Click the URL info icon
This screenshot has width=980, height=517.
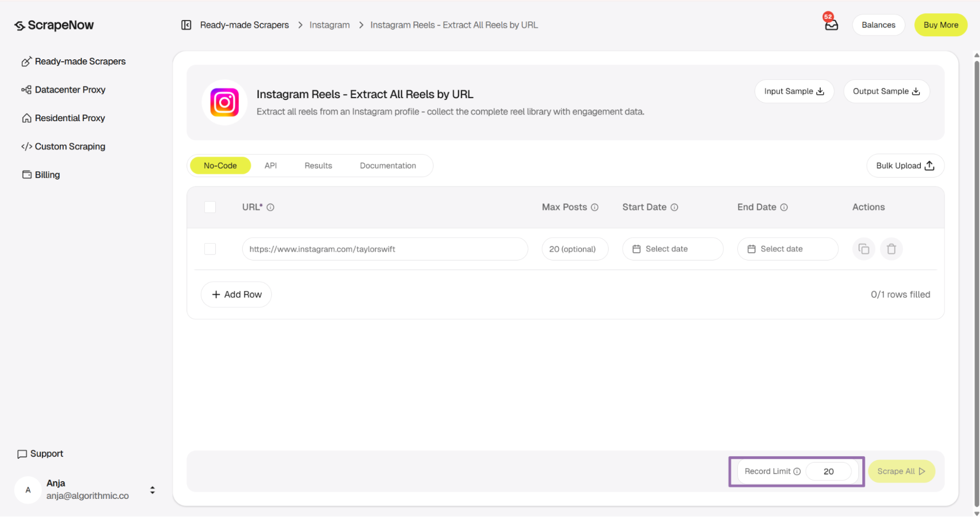tap(270, 207)
